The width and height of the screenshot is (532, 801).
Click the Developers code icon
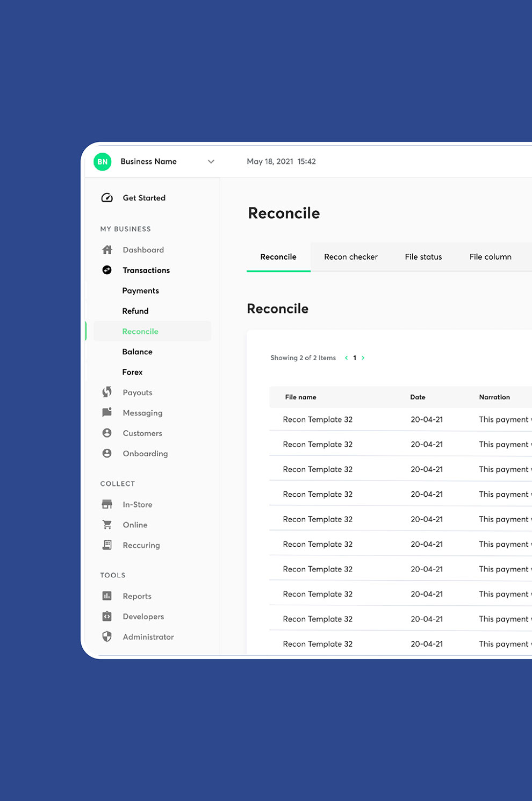pyautogui.click(x=107, y=617)
